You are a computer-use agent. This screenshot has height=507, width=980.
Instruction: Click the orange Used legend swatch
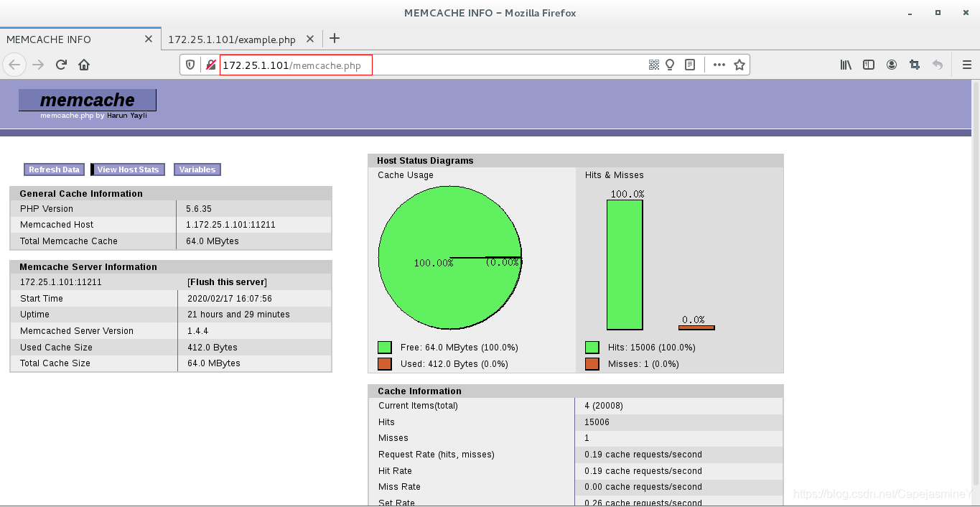(384, 364)
